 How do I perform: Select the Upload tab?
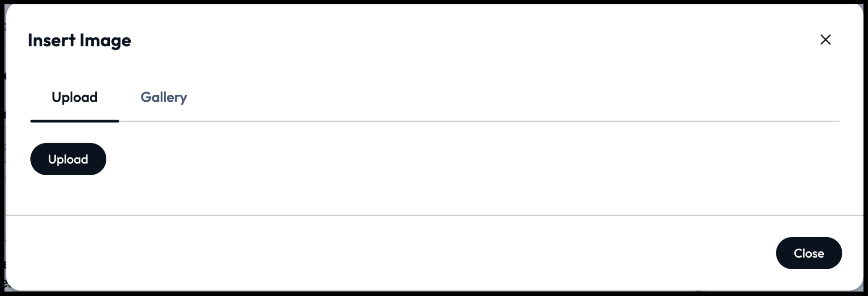75,97
